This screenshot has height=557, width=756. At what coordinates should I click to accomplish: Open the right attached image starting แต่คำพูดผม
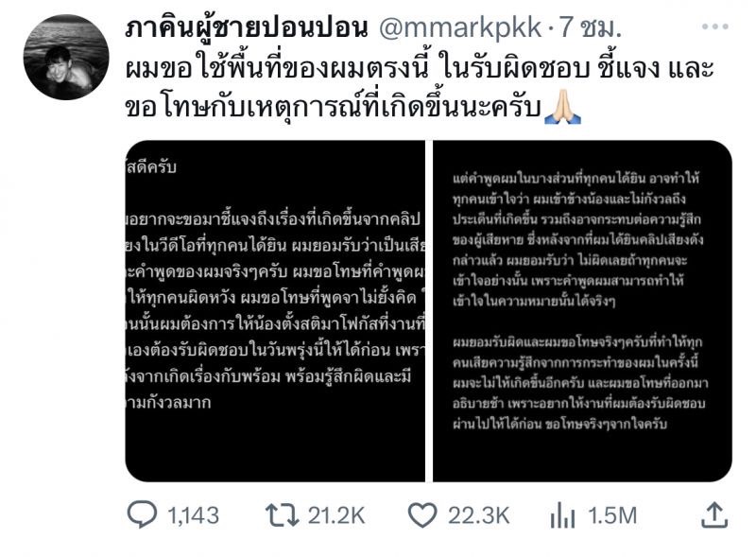582,311
